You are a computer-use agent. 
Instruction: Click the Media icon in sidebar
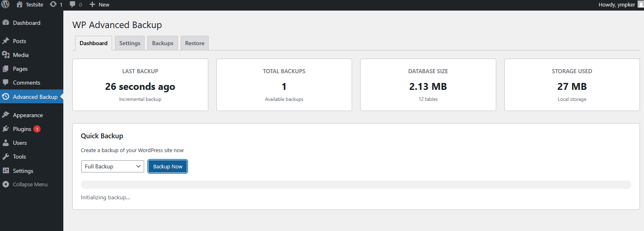[6, 55]
